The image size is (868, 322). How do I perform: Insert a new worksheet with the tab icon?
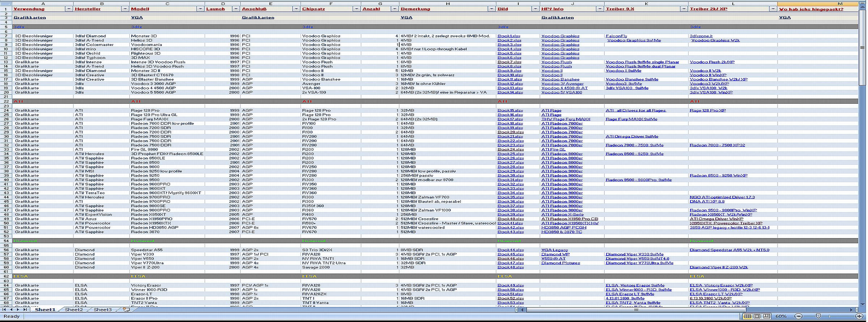[x=126, y=310]
